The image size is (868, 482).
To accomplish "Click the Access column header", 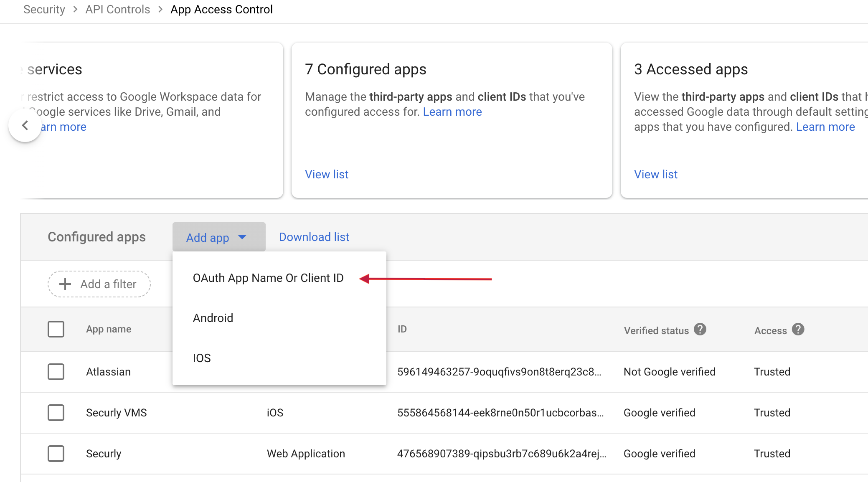I will [771, 331].
